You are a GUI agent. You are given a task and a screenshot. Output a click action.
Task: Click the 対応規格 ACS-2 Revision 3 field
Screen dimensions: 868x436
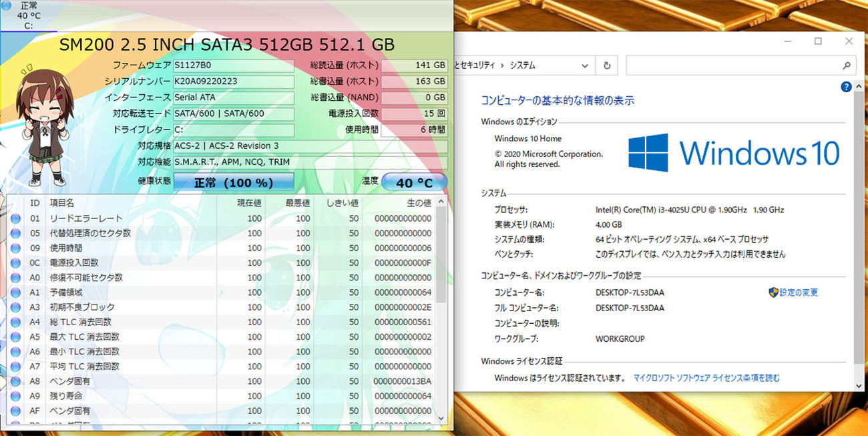pos(310,146)
